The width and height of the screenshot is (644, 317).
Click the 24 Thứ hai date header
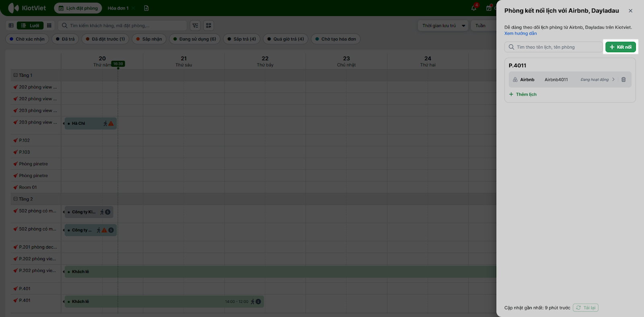[x=428, y=61]
